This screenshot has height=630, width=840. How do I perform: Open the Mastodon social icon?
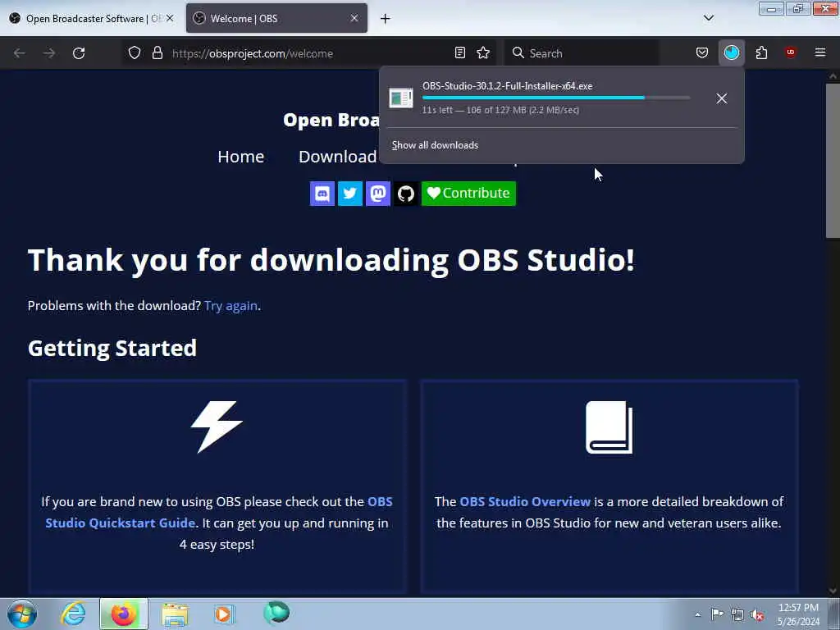pyautogui.click(x=377, y=194)
